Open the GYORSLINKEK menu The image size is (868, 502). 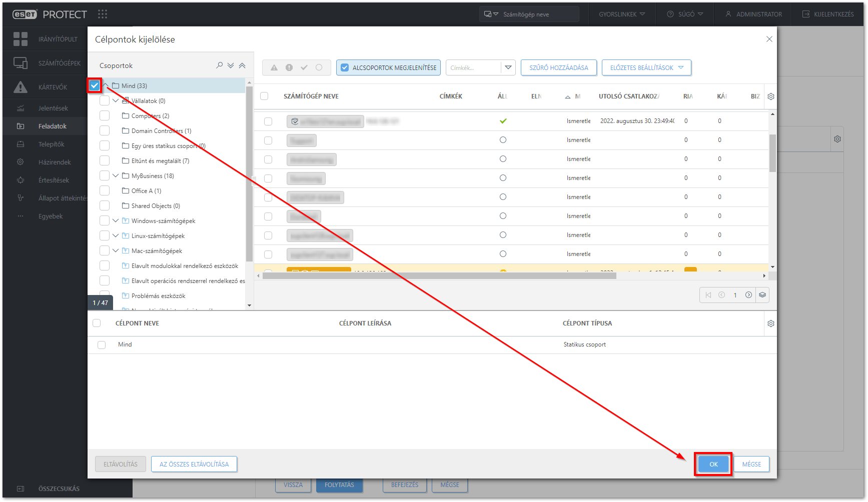click(x=621, y=14)
